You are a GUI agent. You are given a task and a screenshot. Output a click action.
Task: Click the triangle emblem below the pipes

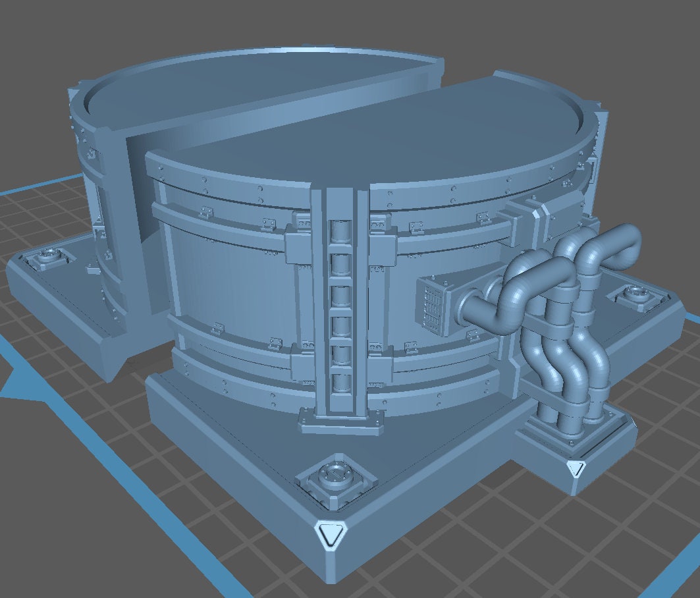coord(575,468)
